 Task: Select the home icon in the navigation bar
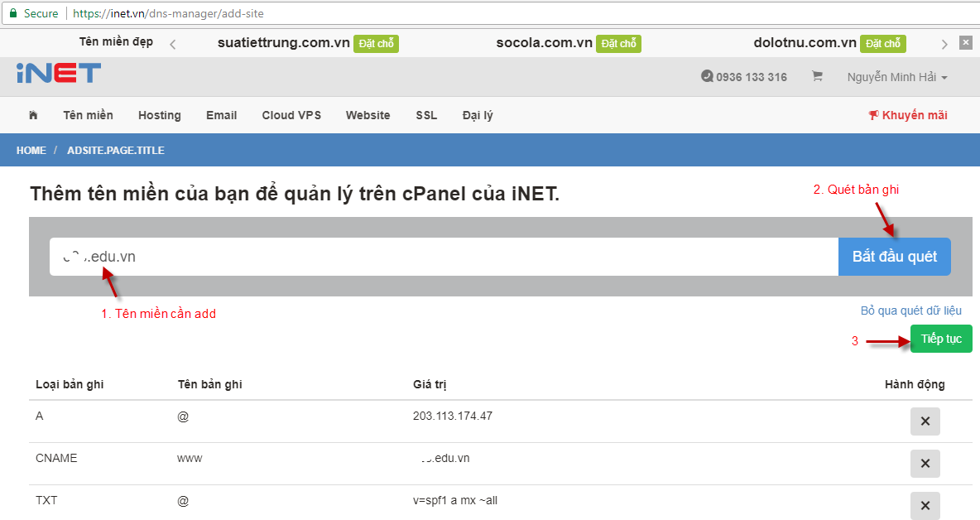click(x=32, y=115)
